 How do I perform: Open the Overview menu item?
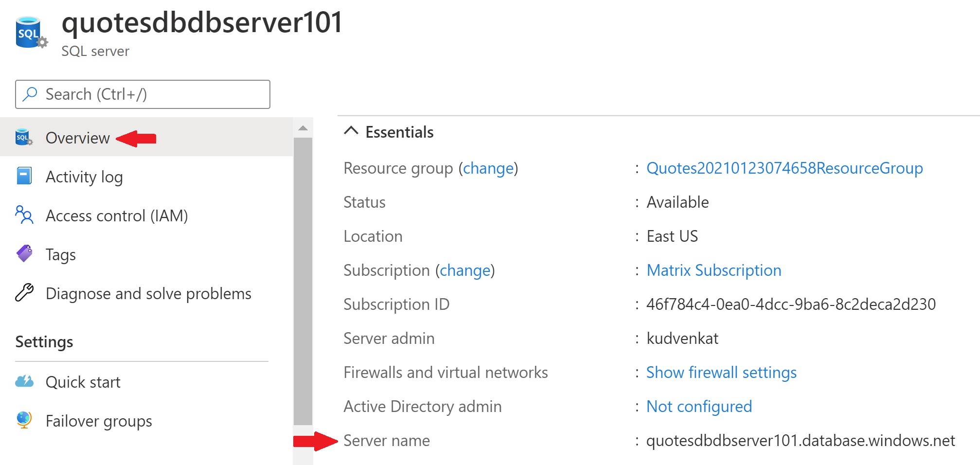pyautogui.click(x=146, y=137)
